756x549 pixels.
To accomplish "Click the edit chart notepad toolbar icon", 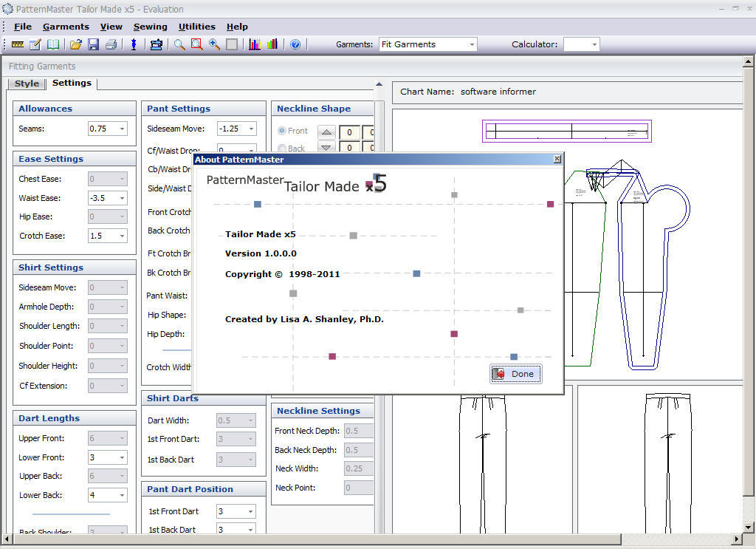I will [35, 44].
